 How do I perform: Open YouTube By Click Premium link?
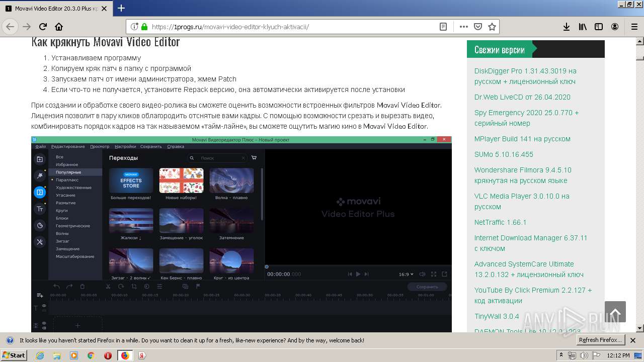point(533,295)
